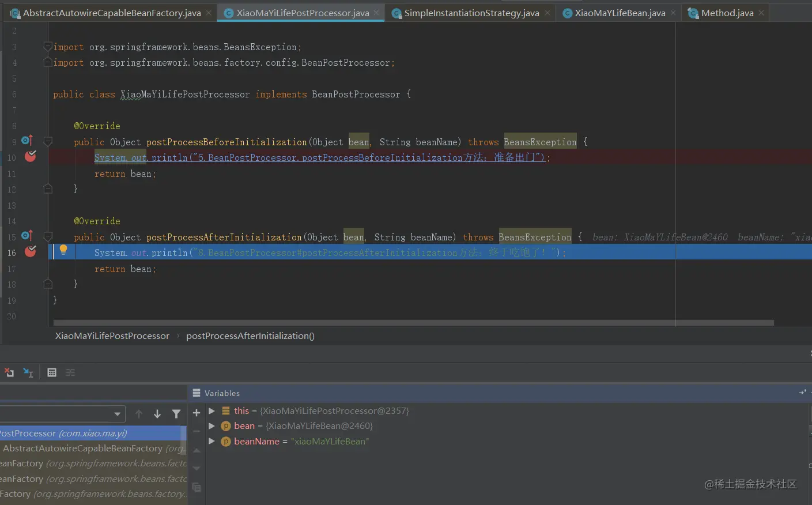
Task: Click the fold end marker on line 12
Action: click(x=48, y=189)
